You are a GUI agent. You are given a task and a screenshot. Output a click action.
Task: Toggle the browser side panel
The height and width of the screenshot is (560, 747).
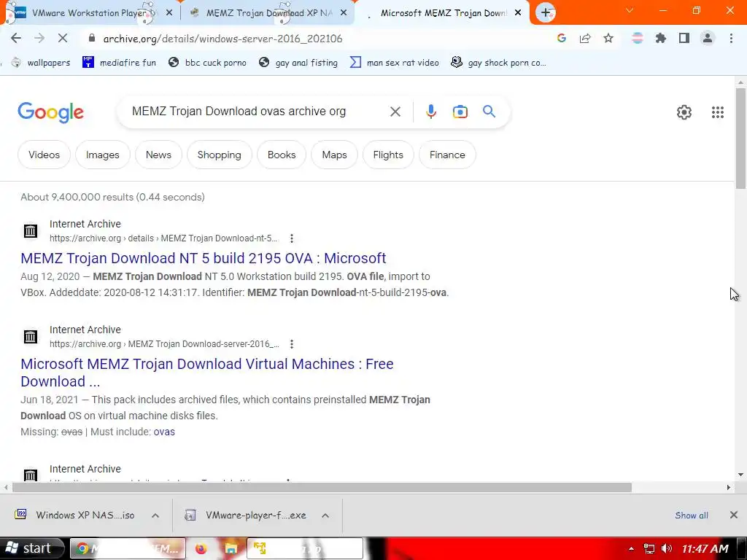click(x=684, y=38)
